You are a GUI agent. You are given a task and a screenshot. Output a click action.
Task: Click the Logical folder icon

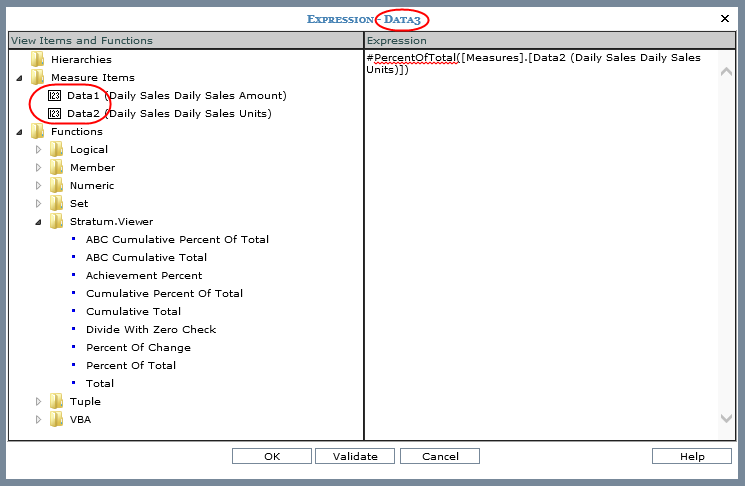tap(57, 150)
